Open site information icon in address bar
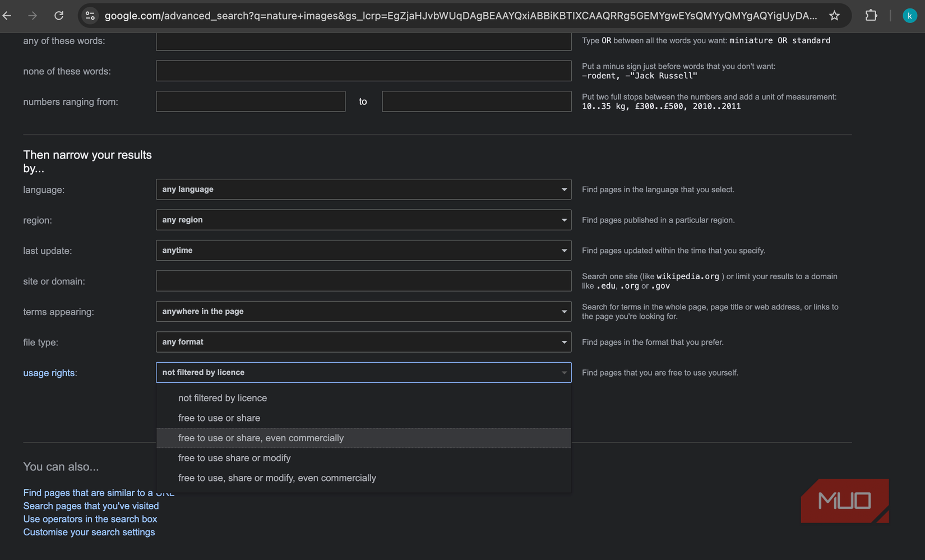This screenshot has height=560, width=925. coord(90,16)
